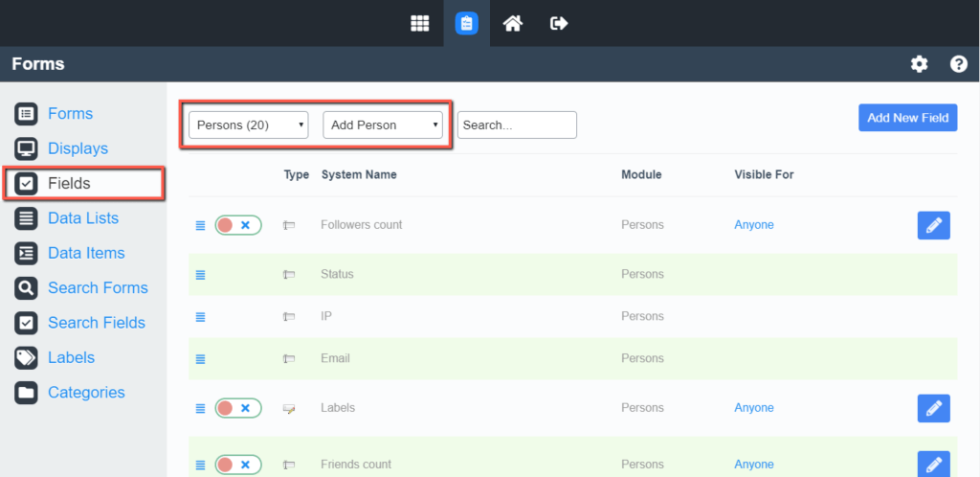This screenshot has height=477, width=980.
Task: Click the type icon of Friends count row
Action: [x=289, y=466]
